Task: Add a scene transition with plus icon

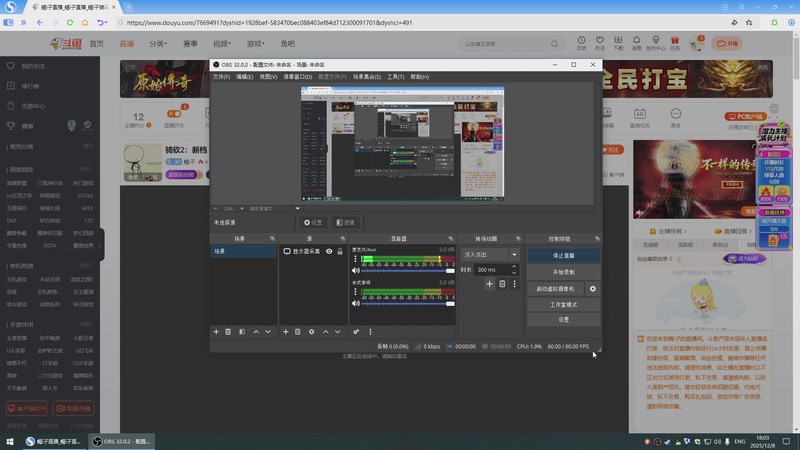Action: pos(489,284)
